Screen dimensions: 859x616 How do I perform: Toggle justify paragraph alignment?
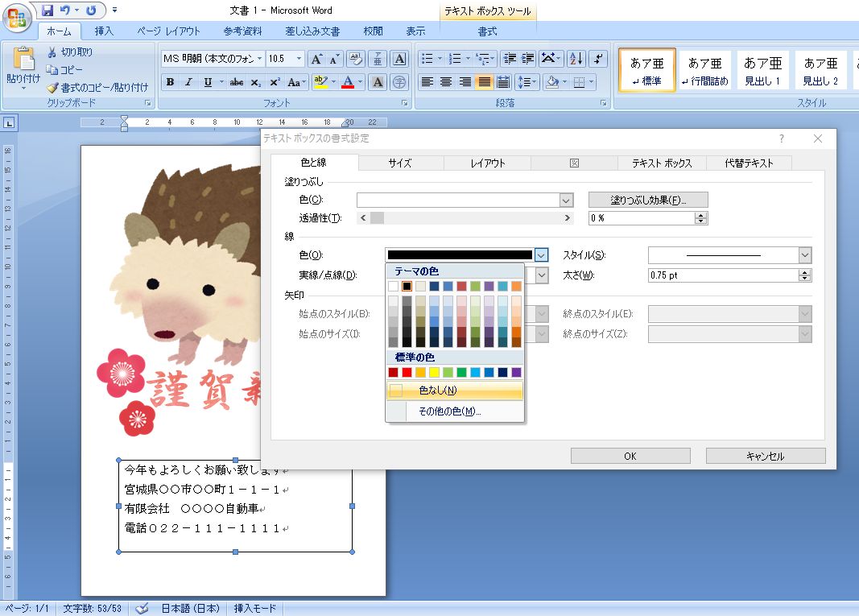tap(484, 82)
